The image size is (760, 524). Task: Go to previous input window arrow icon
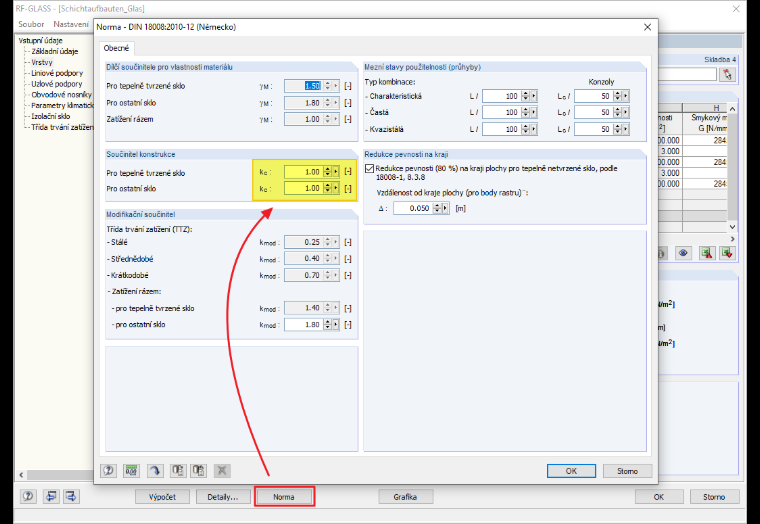(x=51, y=496)
